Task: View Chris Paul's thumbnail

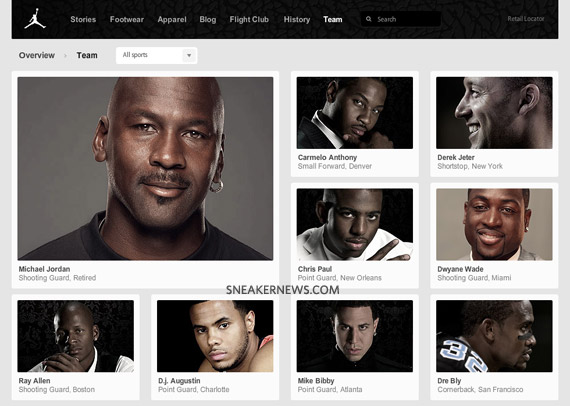Action: pos(355,224)
